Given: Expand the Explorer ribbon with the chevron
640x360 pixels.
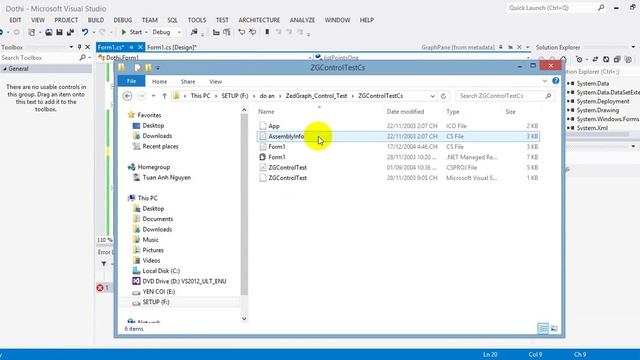Looking at the screenshot, I should point(545,81).
